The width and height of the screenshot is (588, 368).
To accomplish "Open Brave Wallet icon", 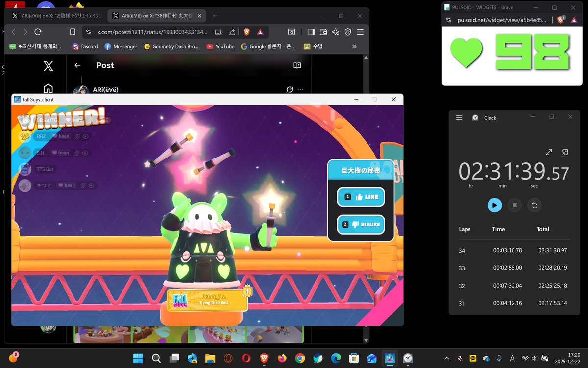I will point(323,32).
